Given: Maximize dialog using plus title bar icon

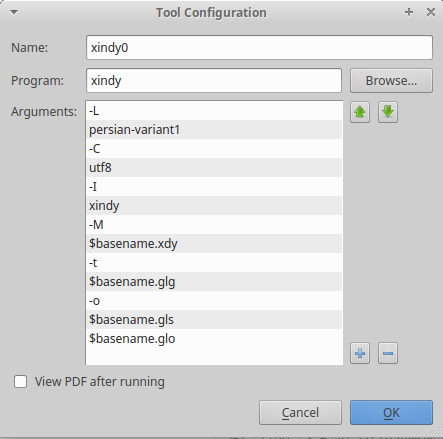Looking at the screenshot, I should click(x=409, y=12).
